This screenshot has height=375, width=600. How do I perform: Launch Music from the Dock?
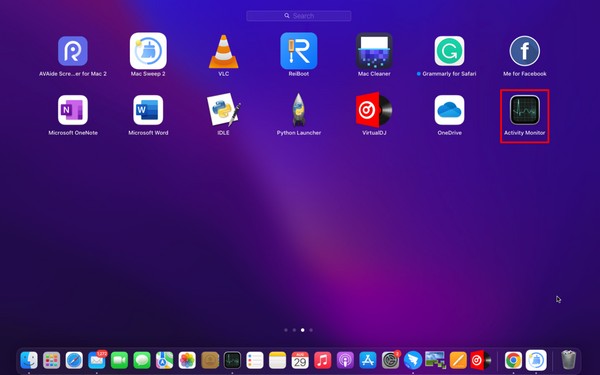coord(323,360)
